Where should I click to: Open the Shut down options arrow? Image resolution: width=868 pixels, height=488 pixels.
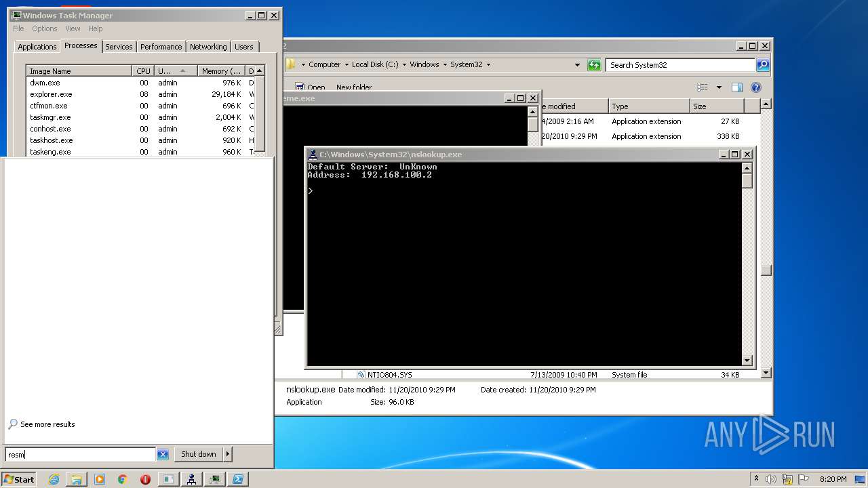pos(227,454)
